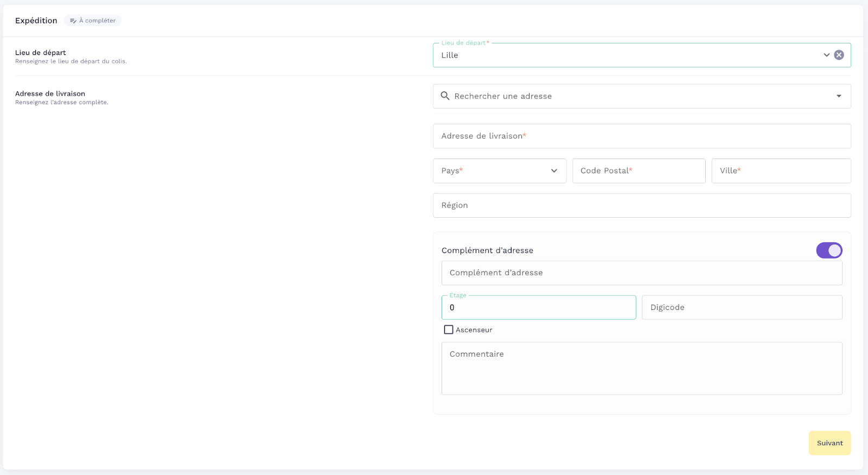Clear the Lille departure location selection

tap(839, 55)
